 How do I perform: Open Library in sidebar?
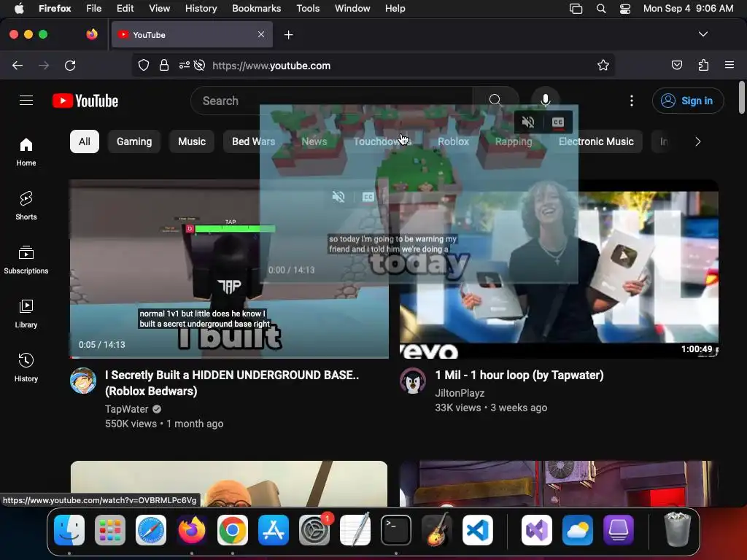(26, 314)
